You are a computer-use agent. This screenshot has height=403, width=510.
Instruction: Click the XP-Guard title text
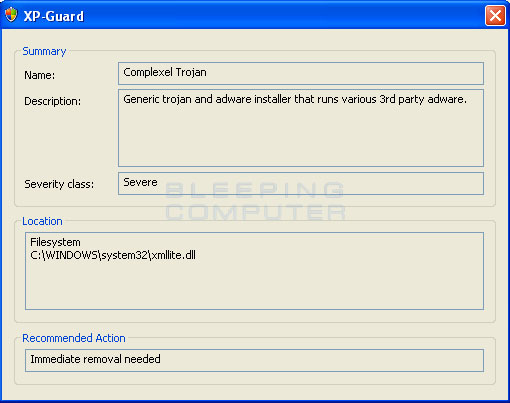[54, 16]
